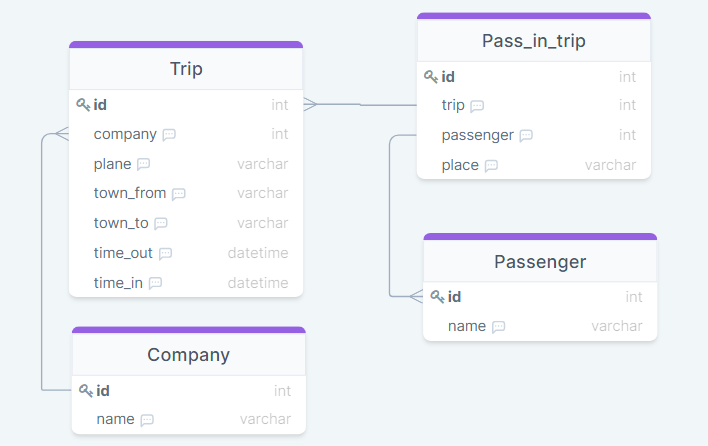Screen dimensions: 708x446
Task: Click the key icon in Passenger table
Action: click(437, 297)
